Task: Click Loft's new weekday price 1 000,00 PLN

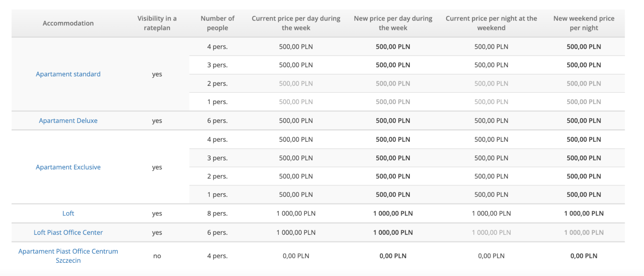Action: (x=393, y=214)
